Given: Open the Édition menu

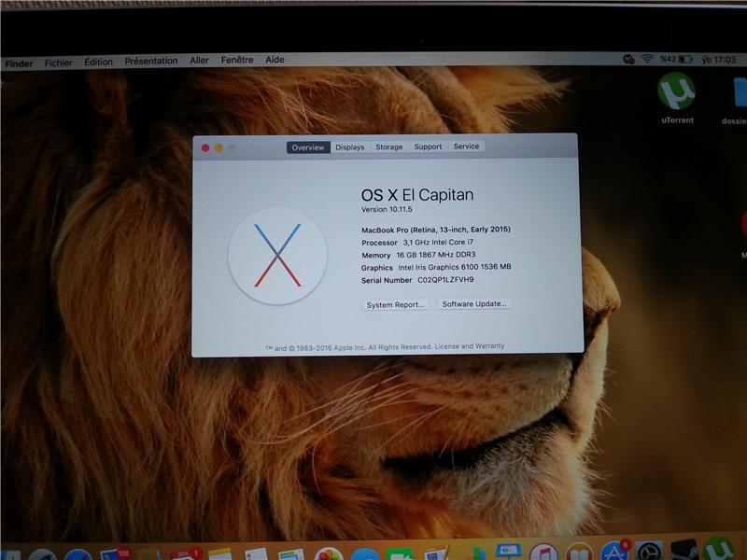Looking at the screenshot, I should [x=99, y=62].
